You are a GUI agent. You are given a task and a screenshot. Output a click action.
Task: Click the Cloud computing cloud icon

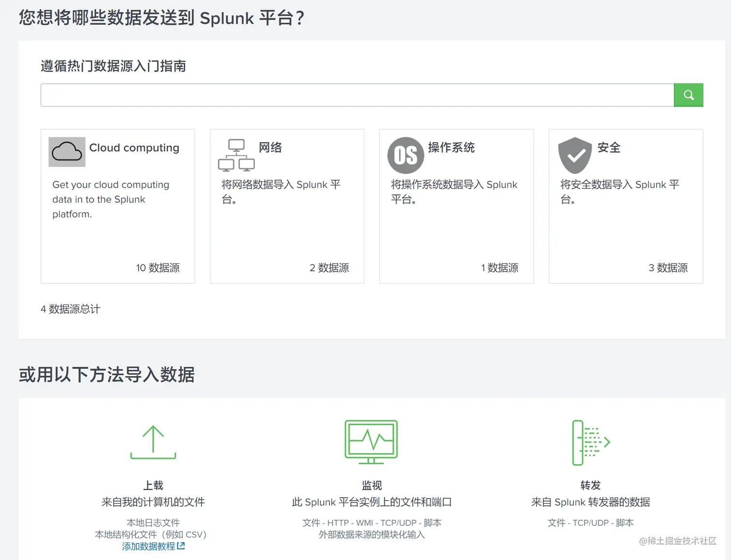point(67,152)
